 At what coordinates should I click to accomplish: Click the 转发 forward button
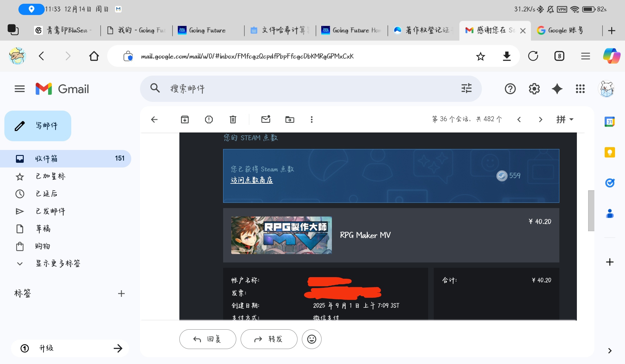269,339
